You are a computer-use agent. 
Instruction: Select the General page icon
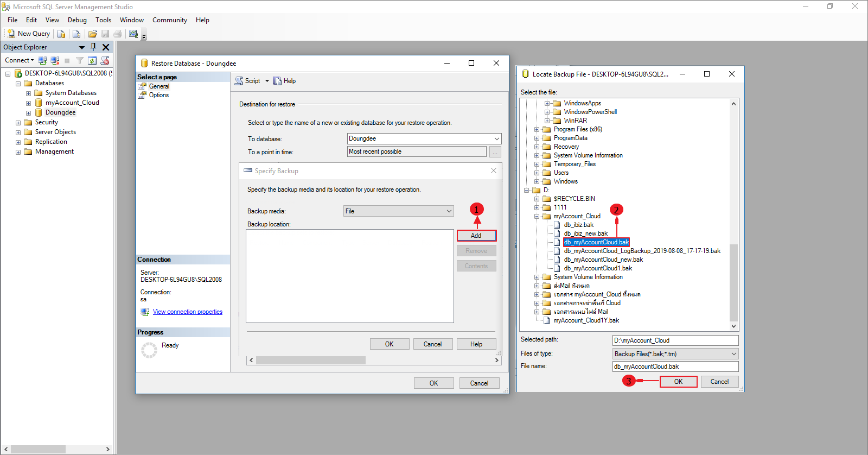[143, 86]
